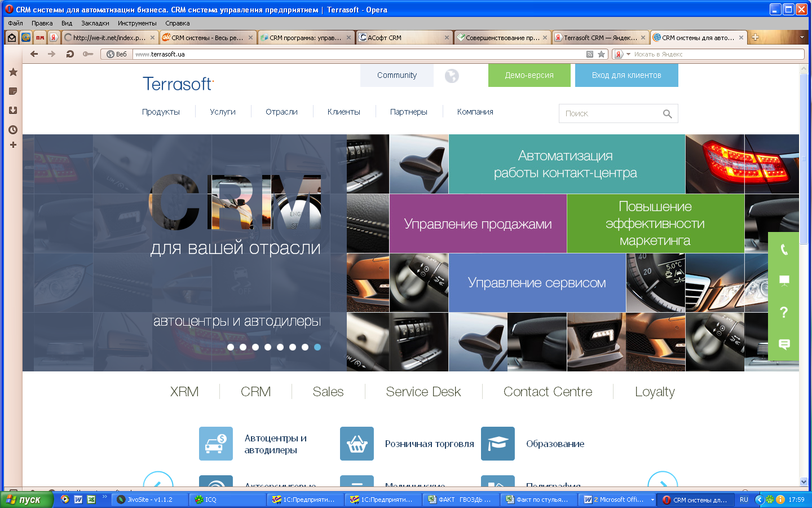This screenshot has height=508, width=812.
Task: Open the pinned red 'пм' tab
Action: pyautogui.click(x=40, y=38)
